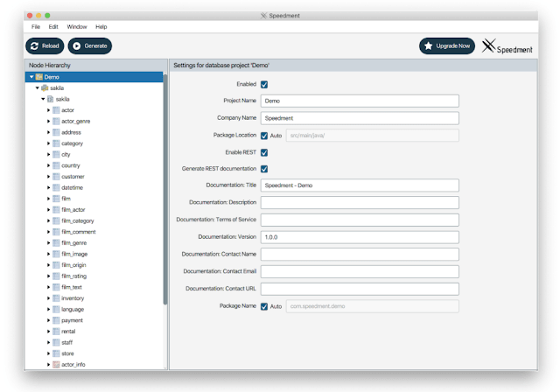560x392 pixels.
Task: Collapse the sakila database node arrow
Action: point(37,87)
